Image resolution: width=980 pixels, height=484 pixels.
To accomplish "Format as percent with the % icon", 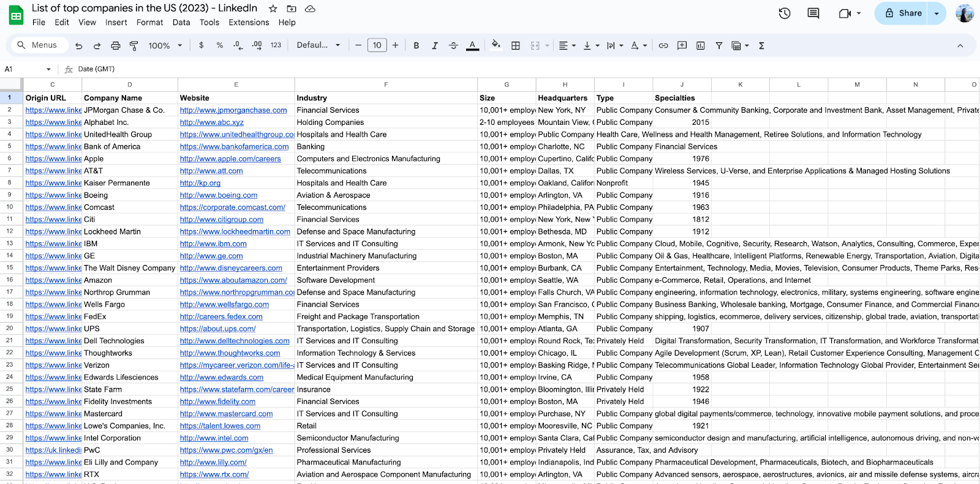I will (x=219, y=45).
